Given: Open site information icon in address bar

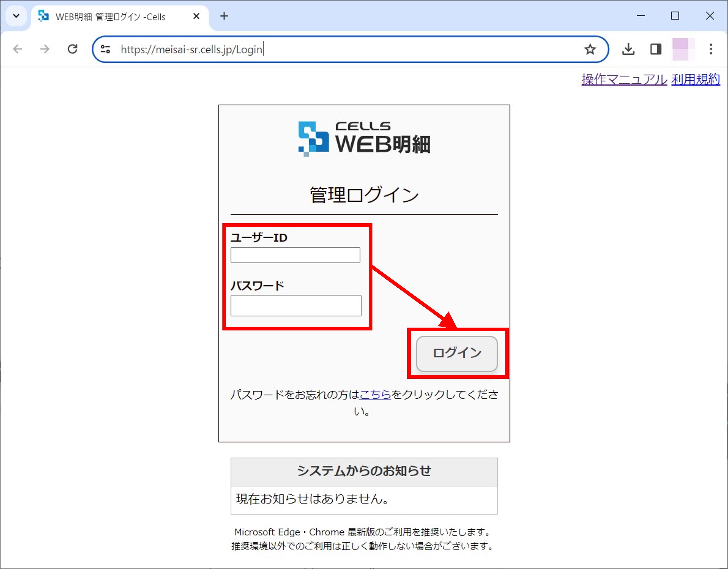Looking at the screenshot, I should point(106,49).
